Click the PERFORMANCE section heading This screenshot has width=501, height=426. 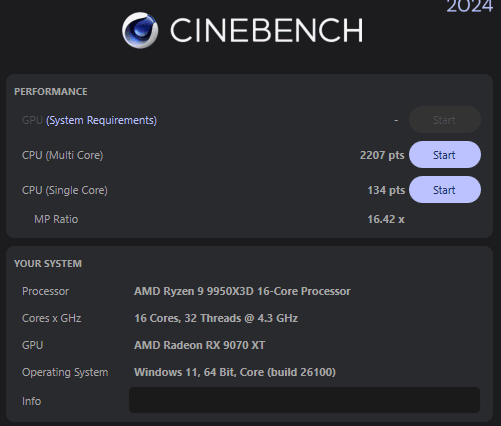51,92
